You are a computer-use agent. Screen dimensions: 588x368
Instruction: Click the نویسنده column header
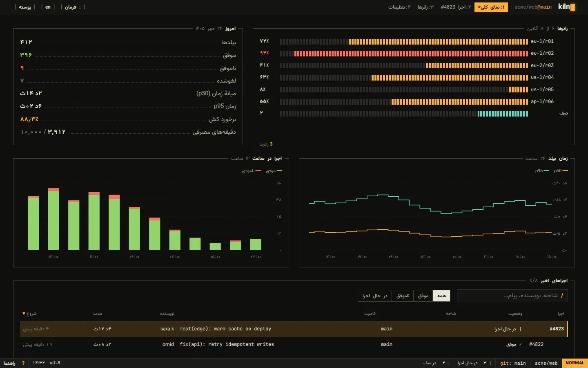pyautogui.click(x=167, y=314)
